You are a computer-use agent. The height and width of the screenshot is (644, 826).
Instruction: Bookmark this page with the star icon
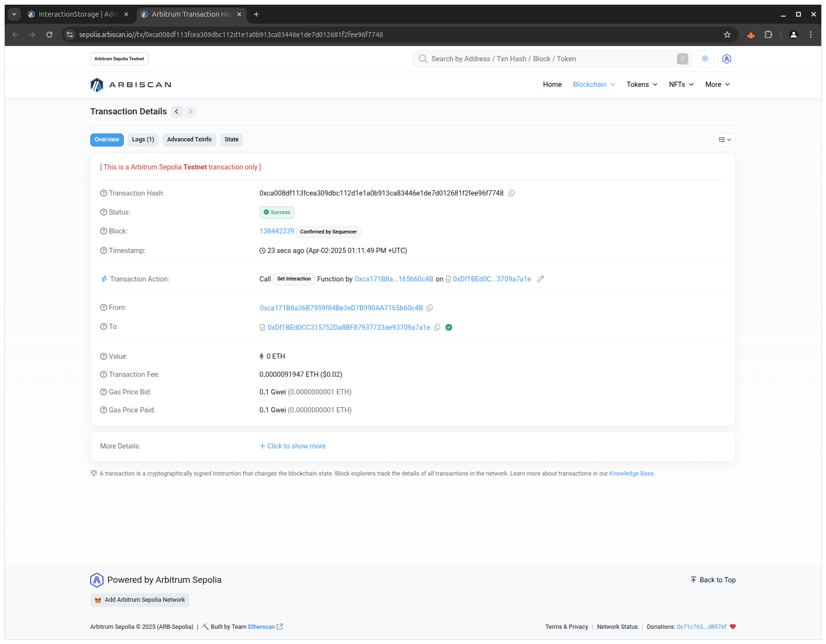[x=727, y=35]
